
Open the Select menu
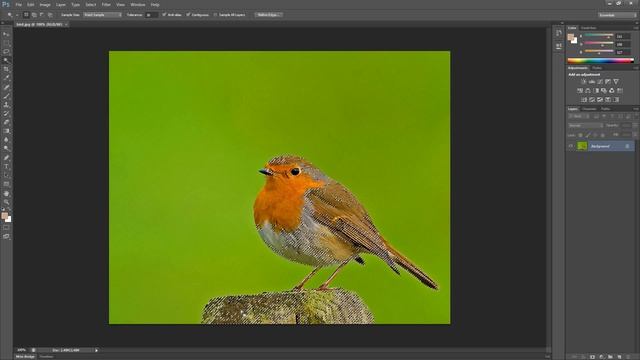coord(90,4)
